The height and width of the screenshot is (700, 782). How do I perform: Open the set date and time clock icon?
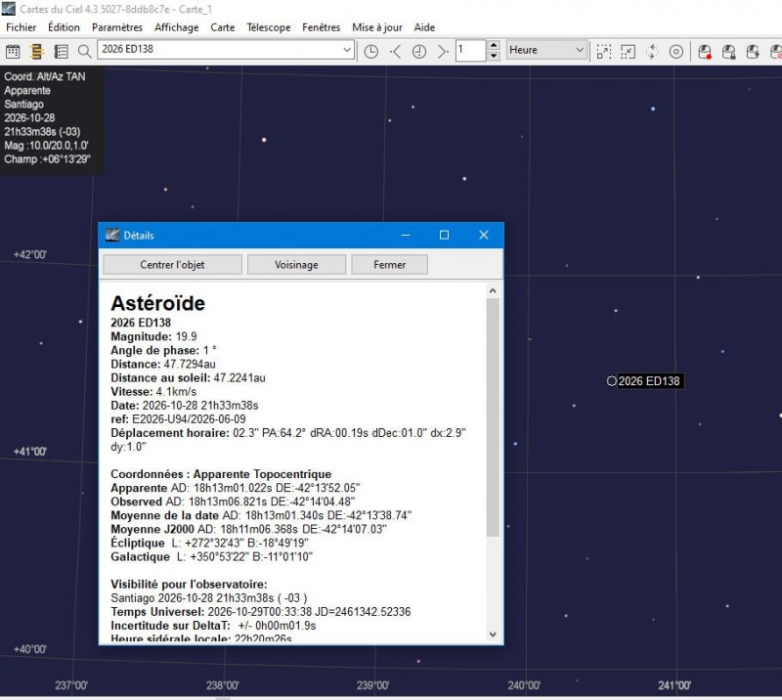371,51
